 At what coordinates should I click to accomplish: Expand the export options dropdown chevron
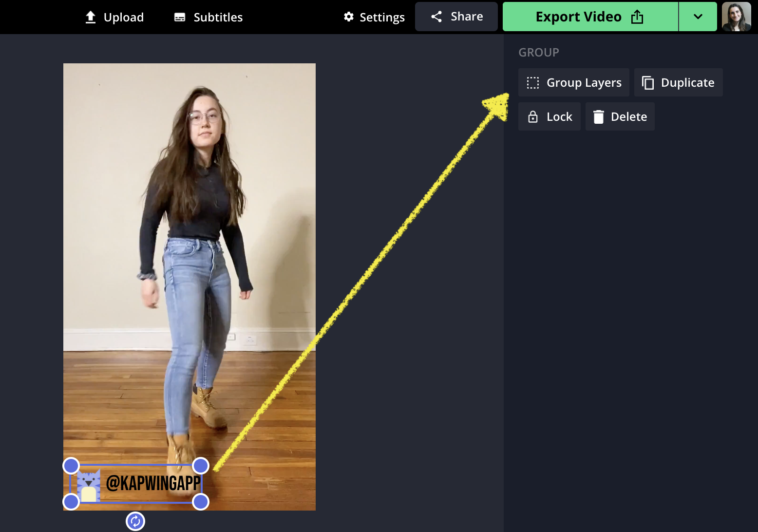(x=698, y=17)
